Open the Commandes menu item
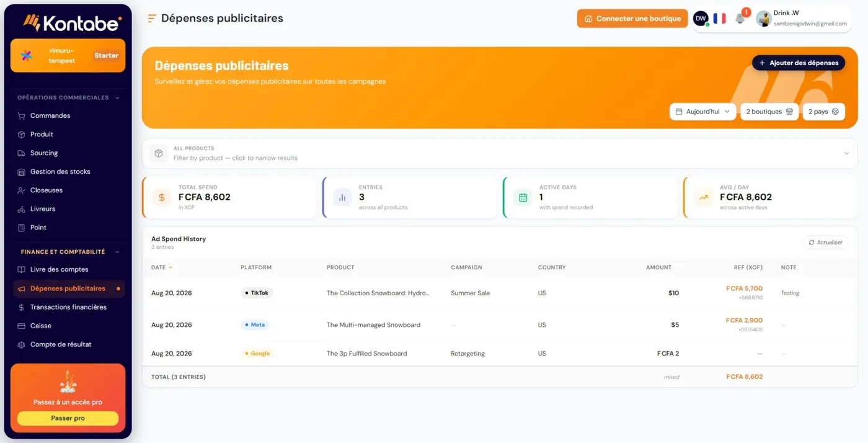This screenshot has width=868, height=443. [50, 116]
